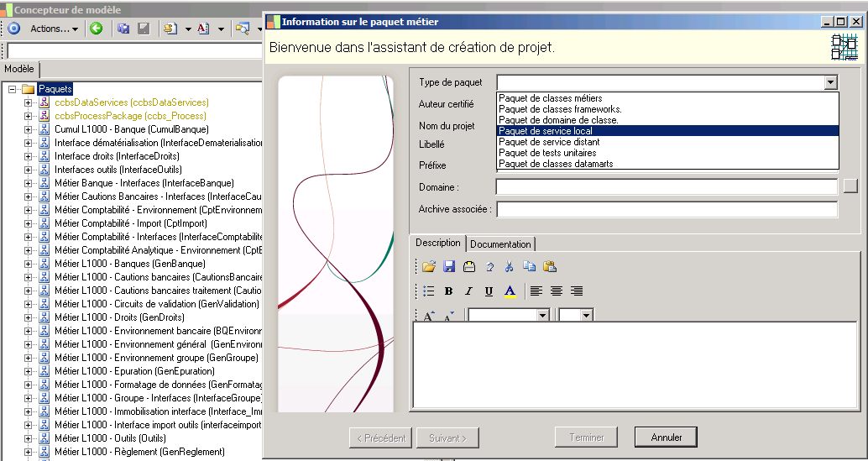Open the font color picker
The width and height of the screenshot is (868, 461).
(510, 291)
